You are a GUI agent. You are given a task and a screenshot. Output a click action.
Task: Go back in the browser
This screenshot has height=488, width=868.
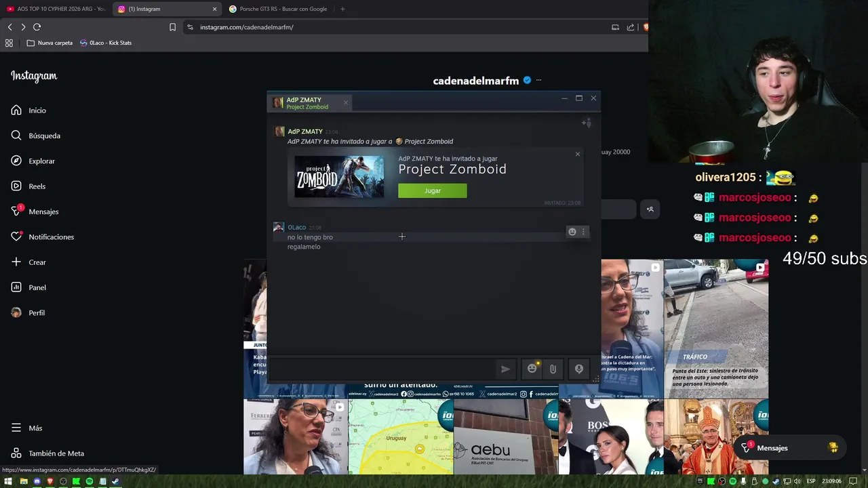tap(9, 27)
